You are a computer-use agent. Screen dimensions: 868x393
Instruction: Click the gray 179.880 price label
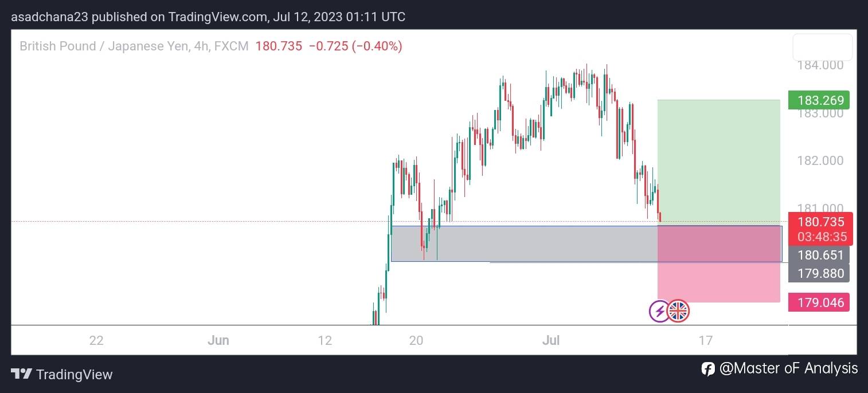click(x=819, y=273)
